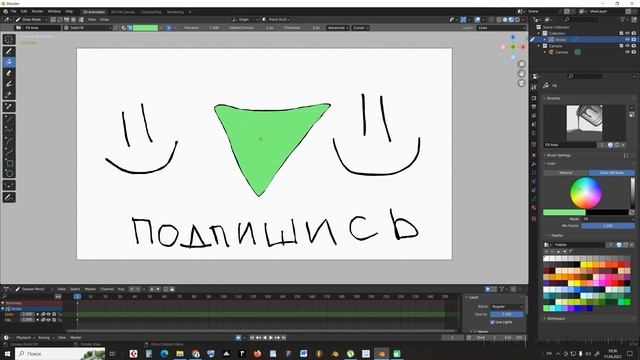Open the Blend Regular dropdown
The height and width of the screenshot is (360, 640).
[507, 307]
